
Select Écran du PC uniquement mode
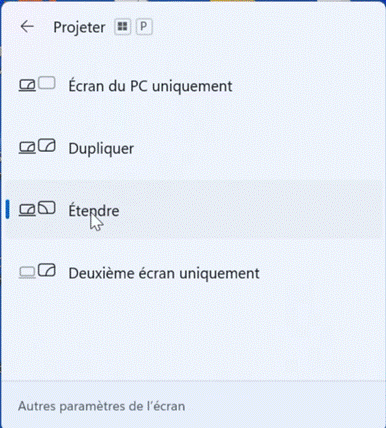(193, 86)
